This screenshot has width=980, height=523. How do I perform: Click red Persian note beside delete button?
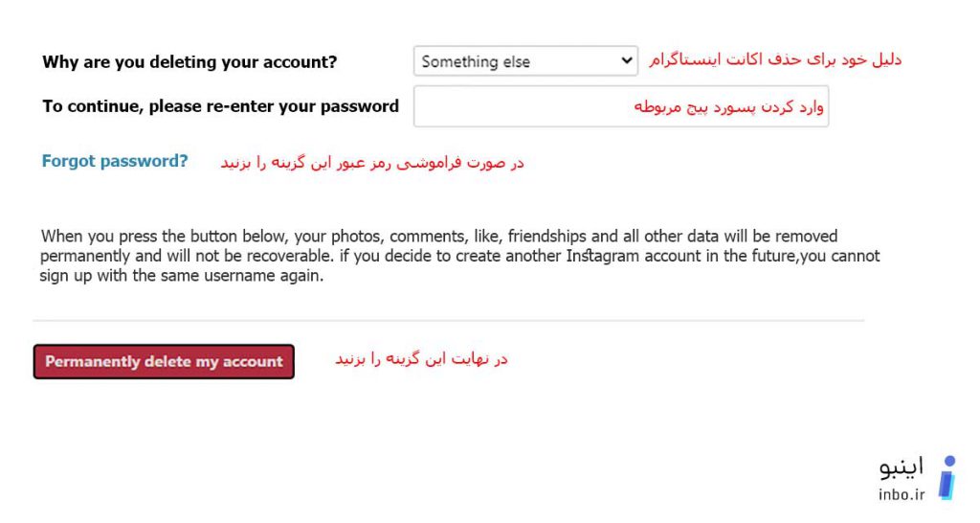(421, 359)
